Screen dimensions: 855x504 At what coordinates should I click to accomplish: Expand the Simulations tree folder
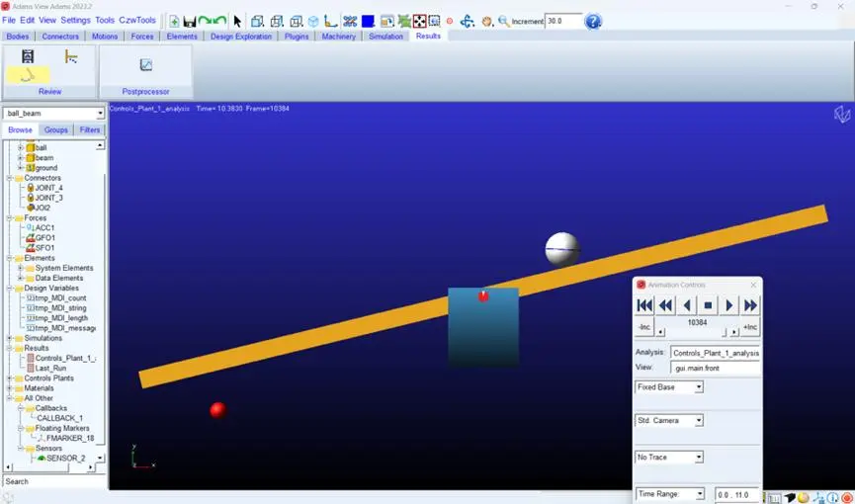click(10, 338)
